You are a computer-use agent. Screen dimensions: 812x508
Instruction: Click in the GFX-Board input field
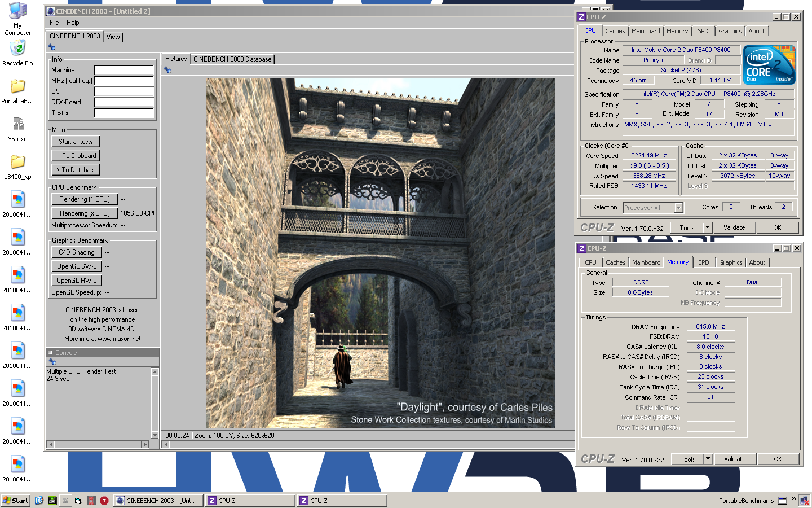124,102
